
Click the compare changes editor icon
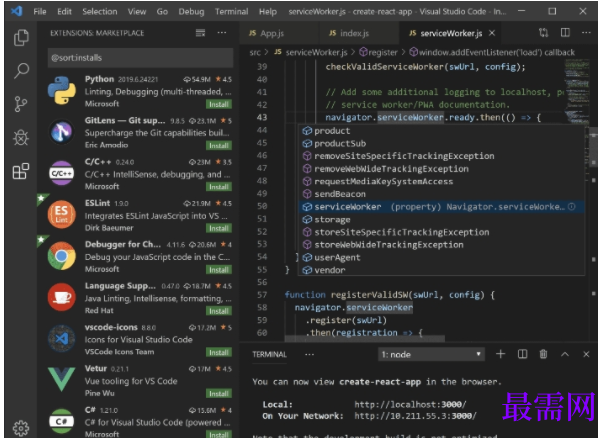click(x=544, y=33)
